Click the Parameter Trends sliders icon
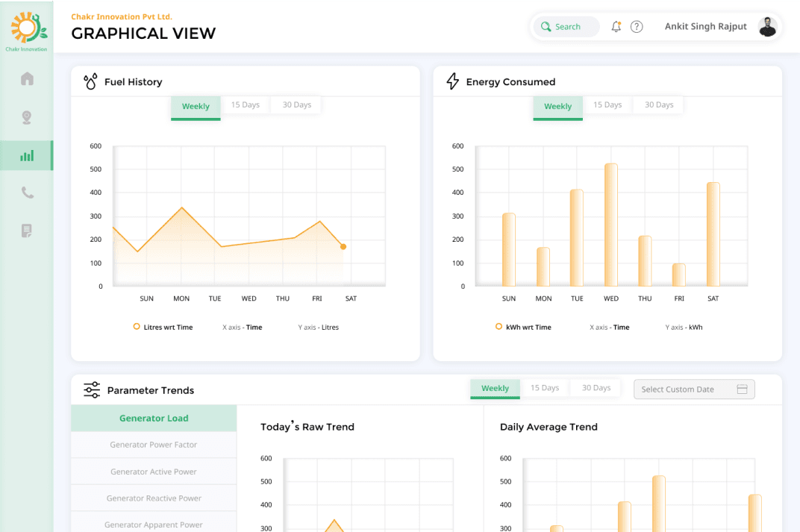Viewport: 800px width, 532px height. pyautogui.click(x=92, y=389)
